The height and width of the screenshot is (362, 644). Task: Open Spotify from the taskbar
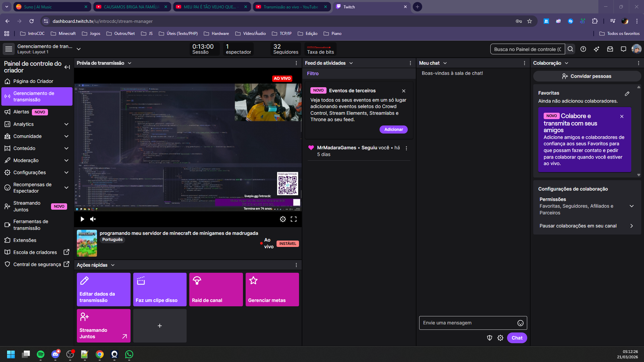click(x=41, y=354)
